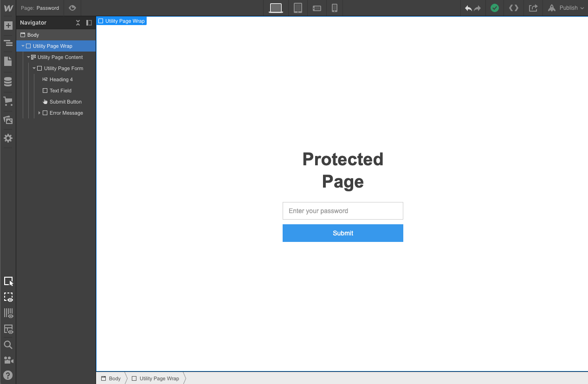Open the CMS Collections panel
The image size is (588, 384).
(x=7, y=81)
